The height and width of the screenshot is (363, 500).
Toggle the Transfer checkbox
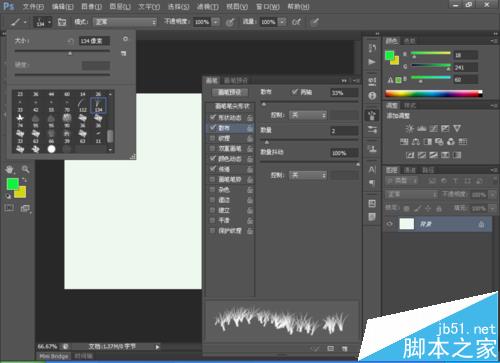(213, 169)
